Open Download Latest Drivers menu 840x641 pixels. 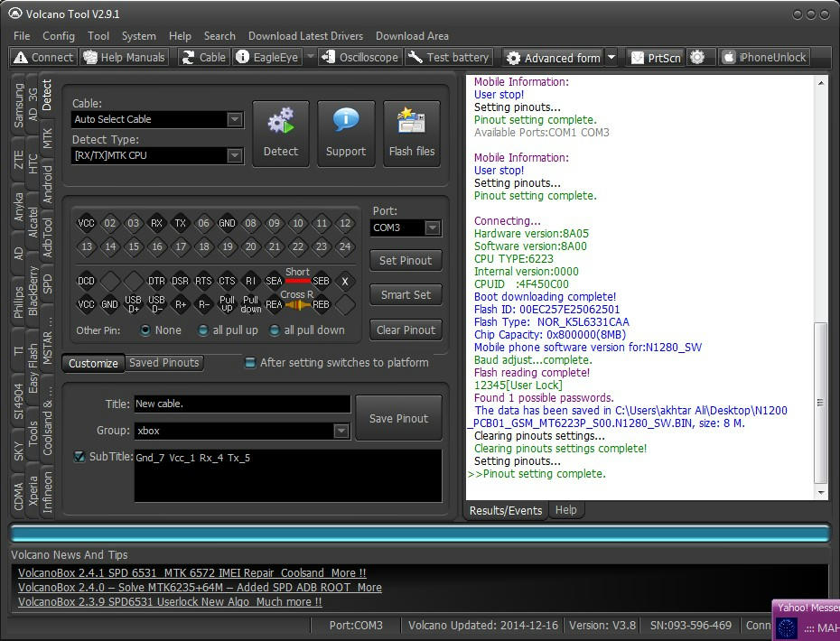[305, 36]
